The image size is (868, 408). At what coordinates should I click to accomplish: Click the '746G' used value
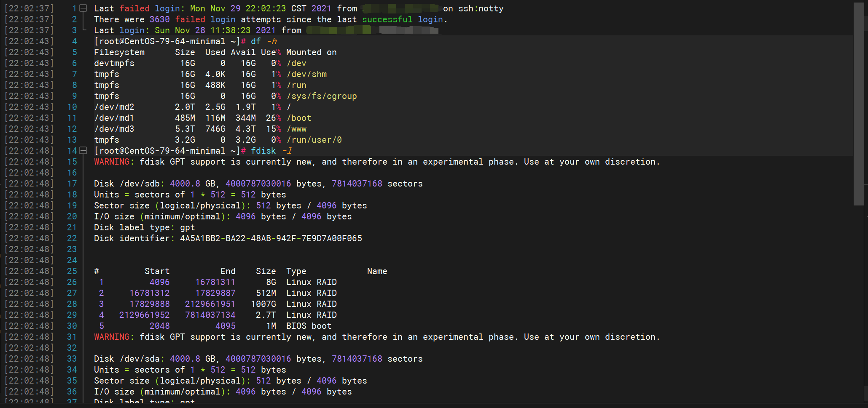(x=215, y=129)
